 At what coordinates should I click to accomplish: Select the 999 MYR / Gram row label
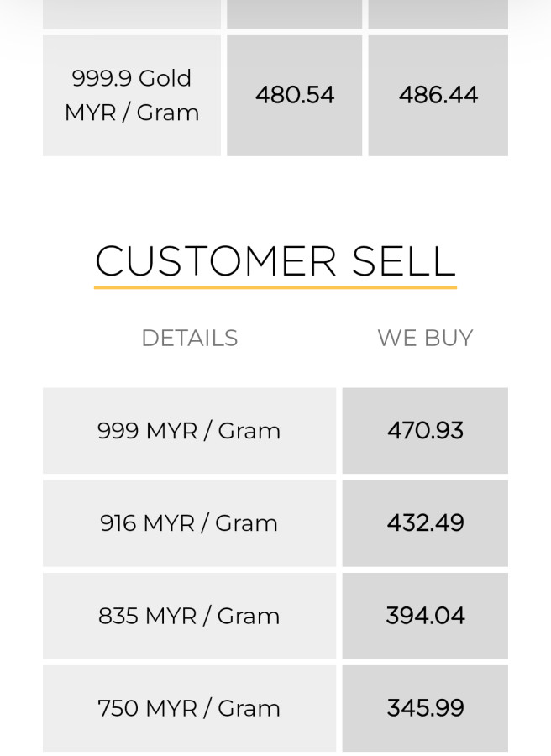point(189,431)
